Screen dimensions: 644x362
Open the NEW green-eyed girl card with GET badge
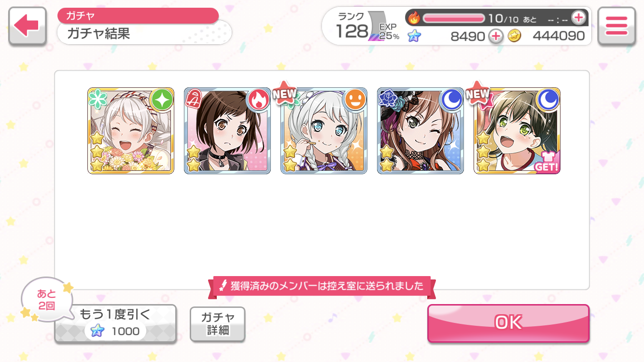[x=517, y=131]
